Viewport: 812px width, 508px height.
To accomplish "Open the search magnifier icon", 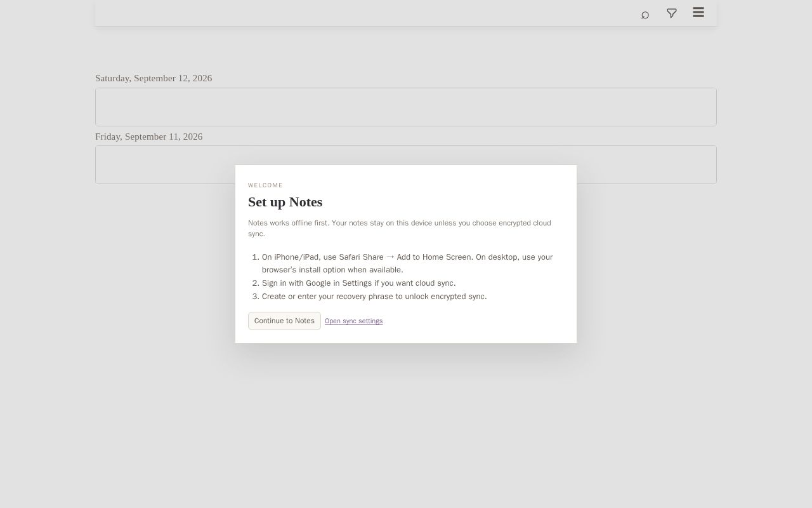I will (x=645, y=14).
